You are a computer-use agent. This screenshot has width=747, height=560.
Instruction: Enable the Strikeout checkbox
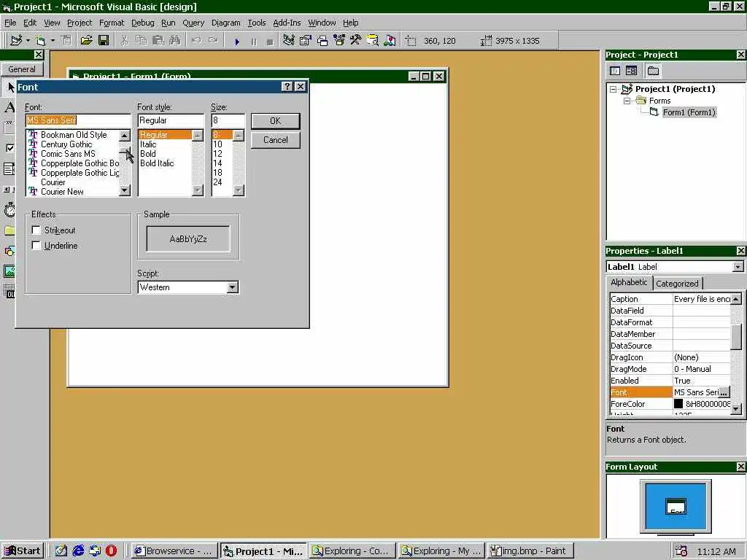tap(36, 230)
